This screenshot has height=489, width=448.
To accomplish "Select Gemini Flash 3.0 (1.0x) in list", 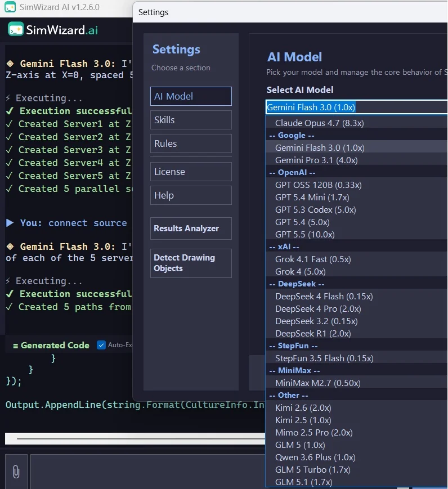I will (x=357, y=147).
